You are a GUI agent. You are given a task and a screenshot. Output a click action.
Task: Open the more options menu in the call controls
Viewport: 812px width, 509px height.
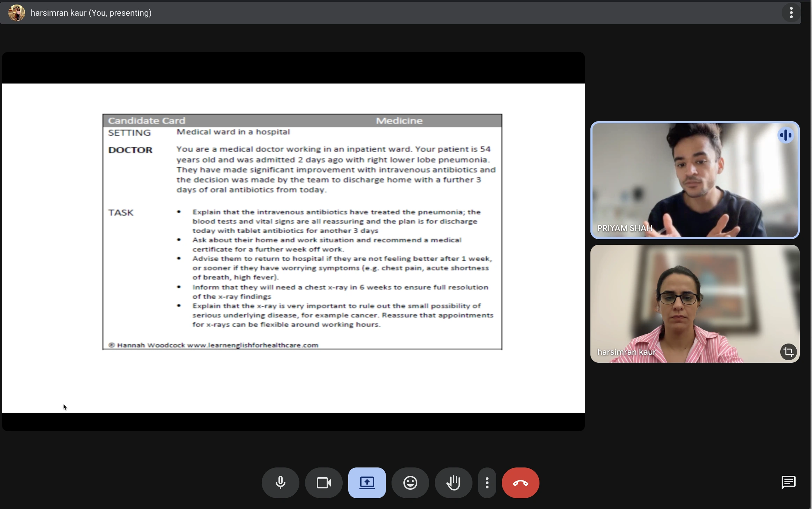486,483
